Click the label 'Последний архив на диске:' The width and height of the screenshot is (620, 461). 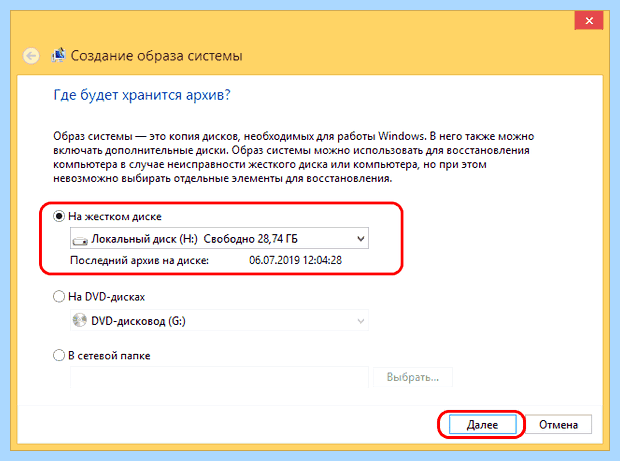click(140, 261)
